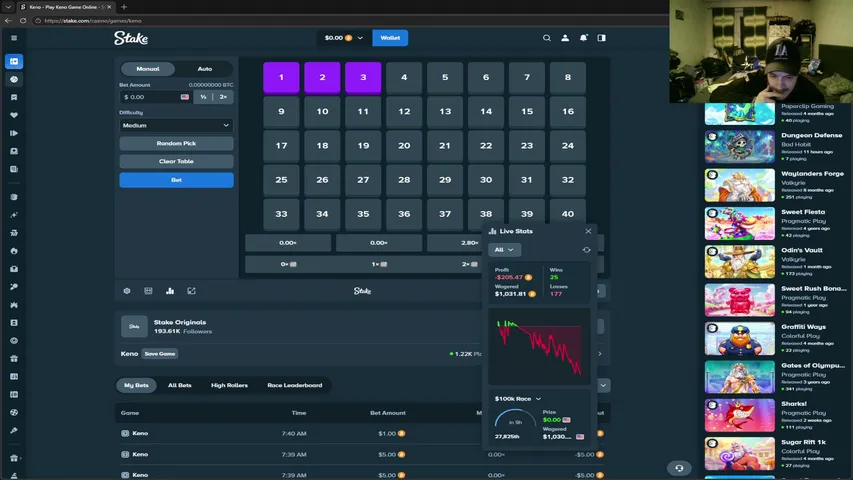Click the browser address bar URL
This screenshot has width=853, height=480.
(92, 21)
